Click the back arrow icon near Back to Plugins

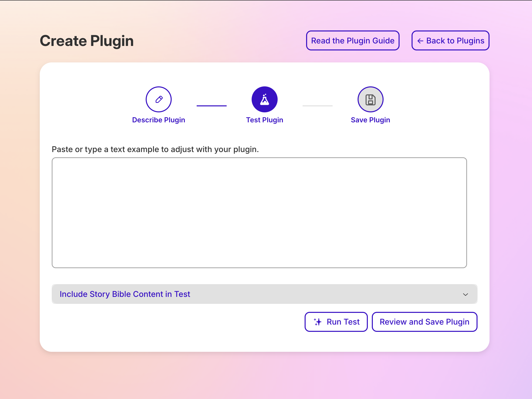421,40
